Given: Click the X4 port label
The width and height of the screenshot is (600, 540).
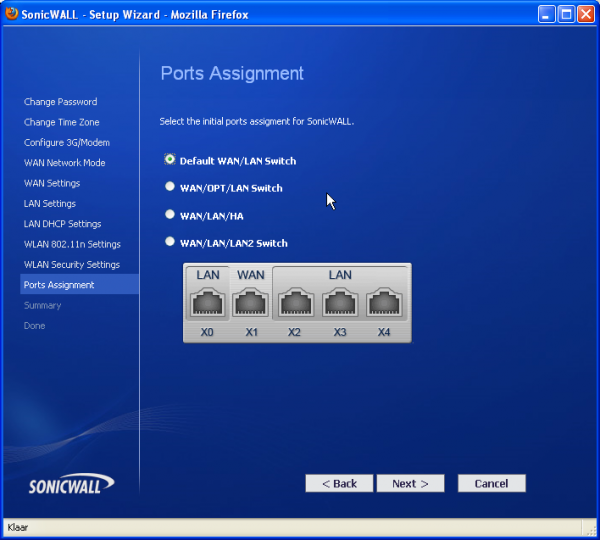Looking at the screenshot, I should coord(384,332).
